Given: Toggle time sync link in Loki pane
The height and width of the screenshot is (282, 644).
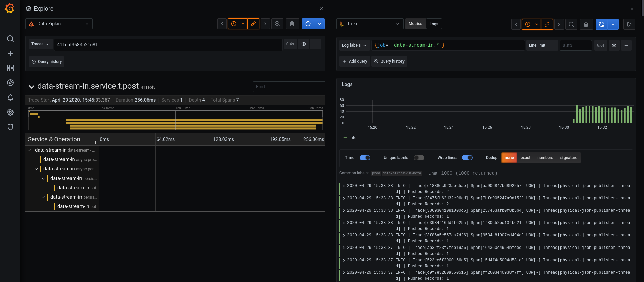Looking at the screenshot, I should (x=547, y=24).
